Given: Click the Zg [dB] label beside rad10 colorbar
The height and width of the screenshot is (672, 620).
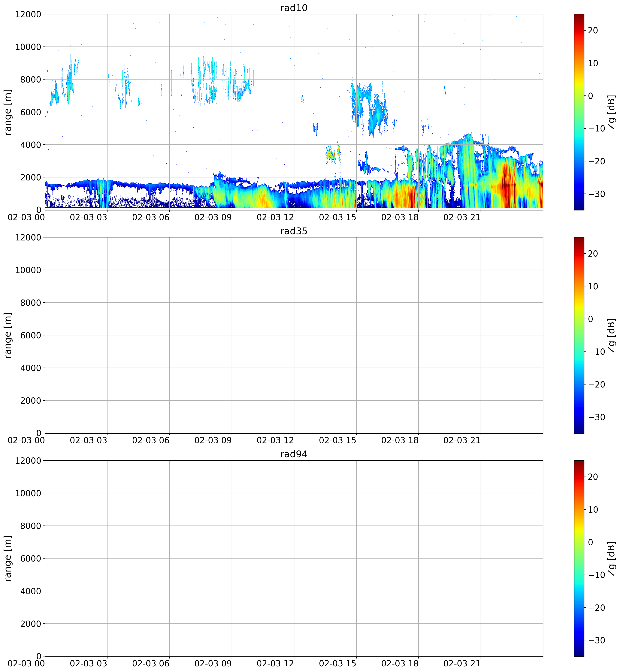Looking at the screenshot, I should pos(611,112).
